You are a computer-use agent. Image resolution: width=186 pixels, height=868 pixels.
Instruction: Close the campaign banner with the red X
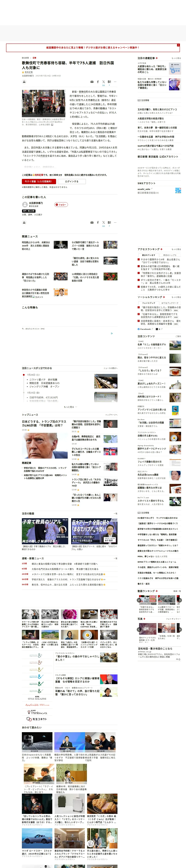point(178,45)
